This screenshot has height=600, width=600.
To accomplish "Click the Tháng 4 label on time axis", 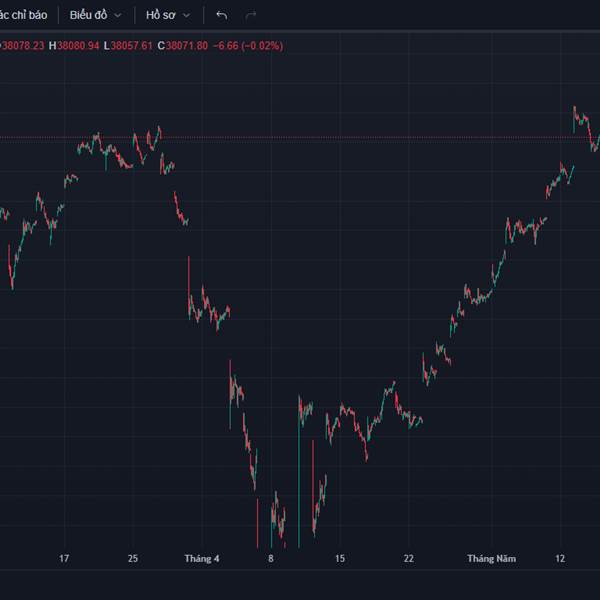I will coord(202,559).
